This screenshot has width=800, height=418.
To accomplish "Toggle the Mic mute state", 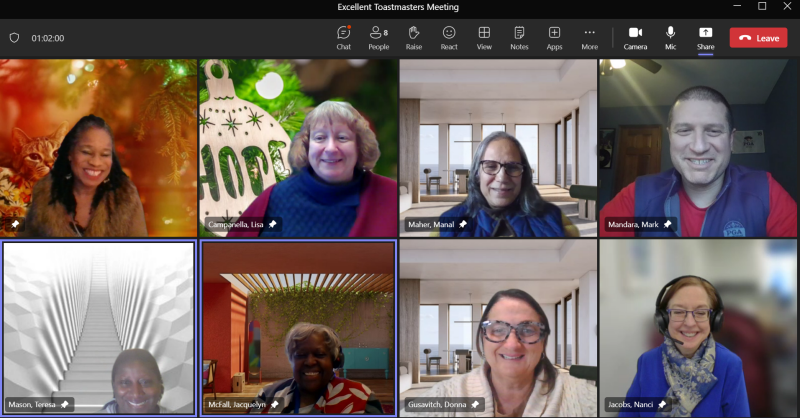I will click(x=670, y=38).
